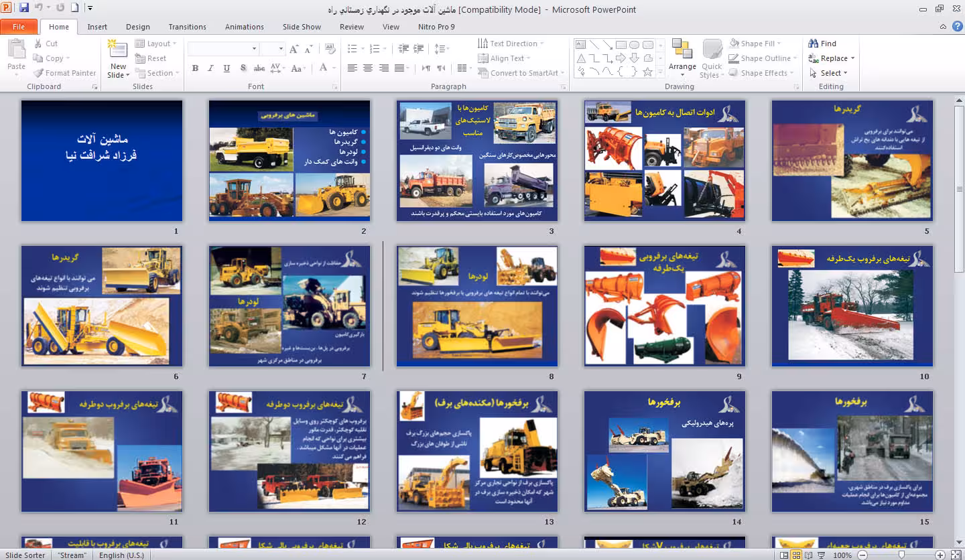Switch to the Design tab
The height and width of the screenshot is (560, 965).
point(138,27)
